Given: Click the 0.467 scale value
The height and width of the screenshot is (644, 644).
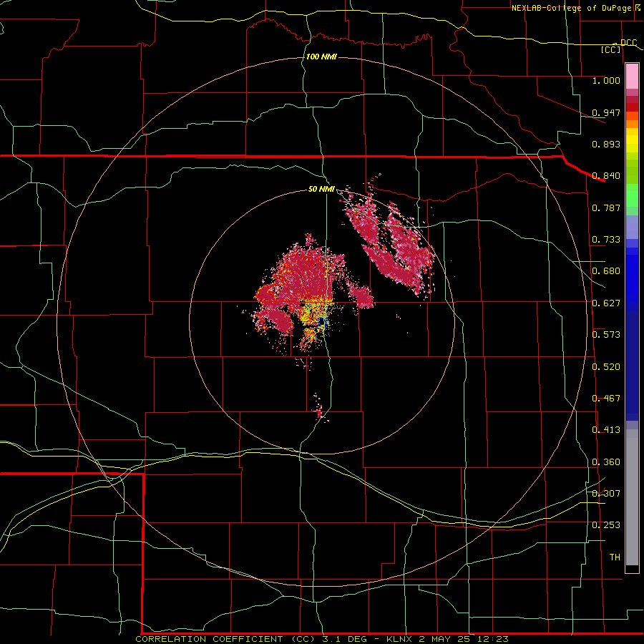Looking at the screenshot, I should coord(606,399).
